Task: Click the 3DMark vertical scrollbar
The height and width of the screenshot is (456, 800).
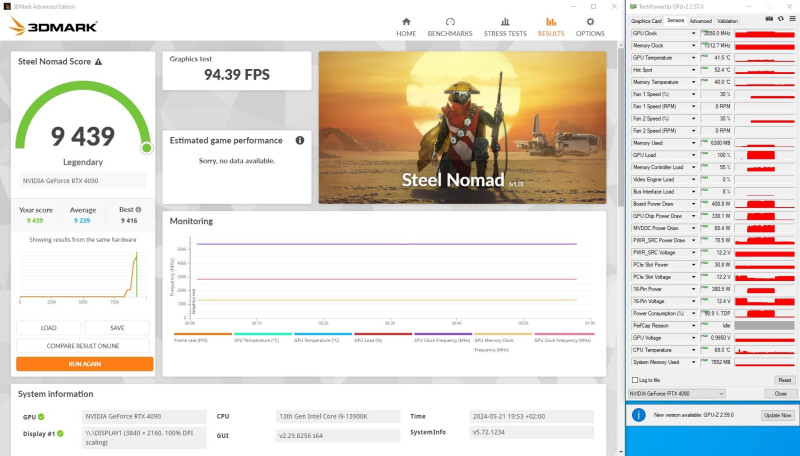Action: click(621, 126)
